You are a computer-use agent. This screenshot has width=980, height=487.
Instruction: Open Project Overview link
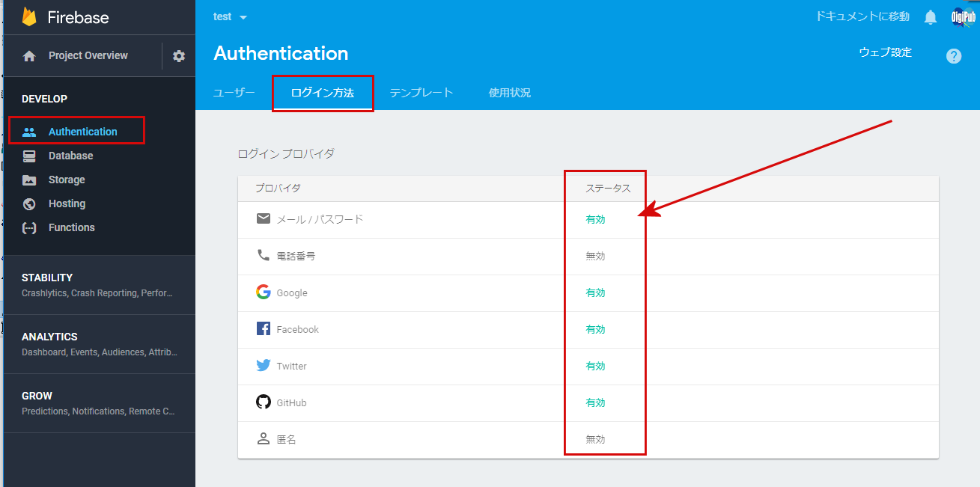click(x=88, y=55)
